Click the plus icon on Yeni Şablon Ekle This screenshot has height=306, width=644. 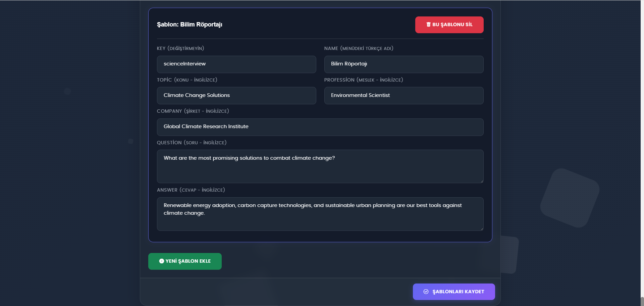[161, 261]
